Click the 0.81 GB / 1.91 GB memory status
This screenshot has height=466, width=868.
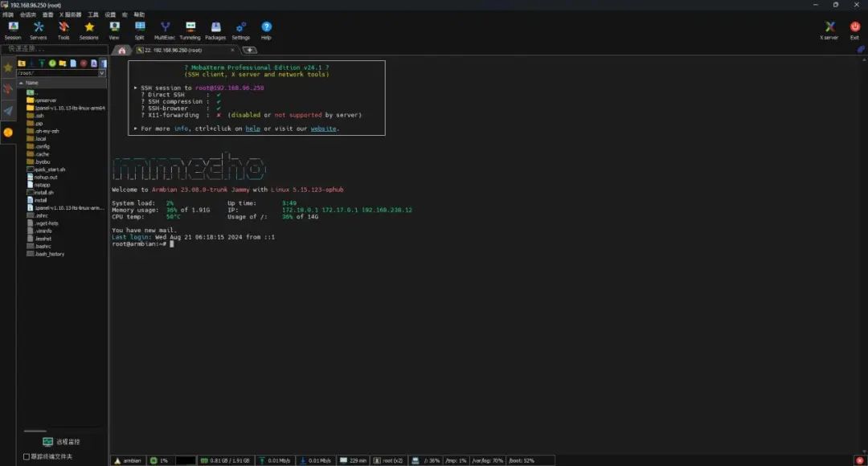(x=225, y=460)
